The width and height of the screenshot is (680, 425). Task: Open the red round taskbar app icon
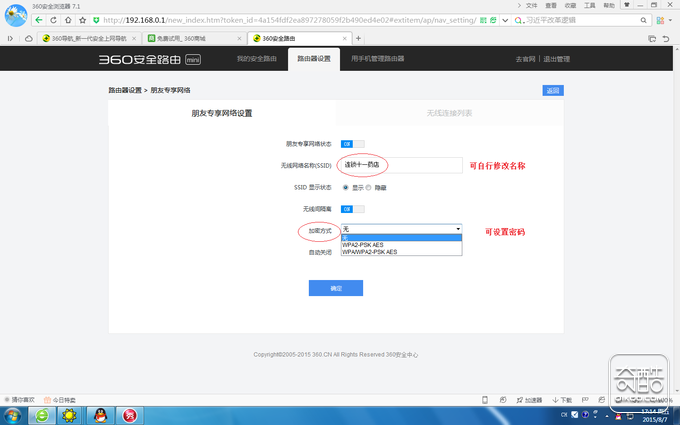(x=129, y=415)
